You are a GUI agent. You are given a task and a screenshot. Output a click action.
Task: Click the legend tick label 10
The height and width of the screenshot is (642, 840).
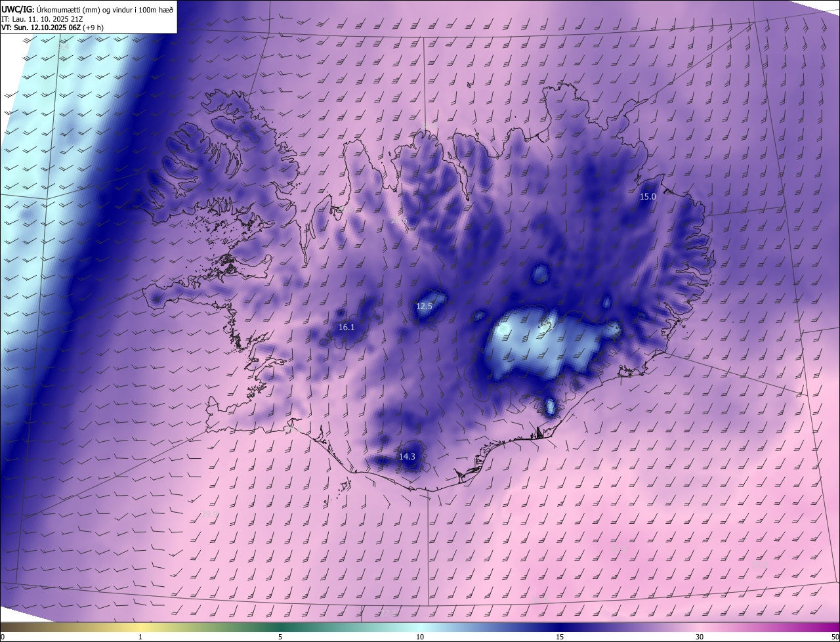(x=420, y=637)
